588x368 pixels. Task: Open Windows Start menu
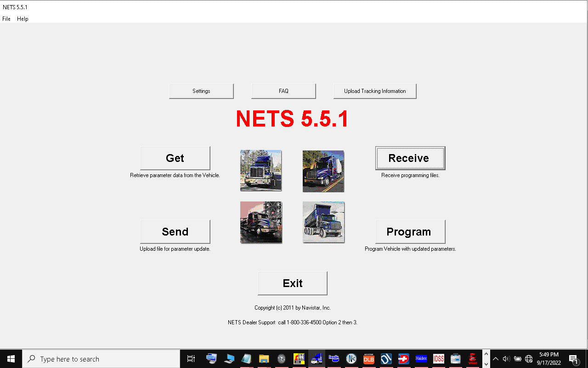(x=11, y=359)
